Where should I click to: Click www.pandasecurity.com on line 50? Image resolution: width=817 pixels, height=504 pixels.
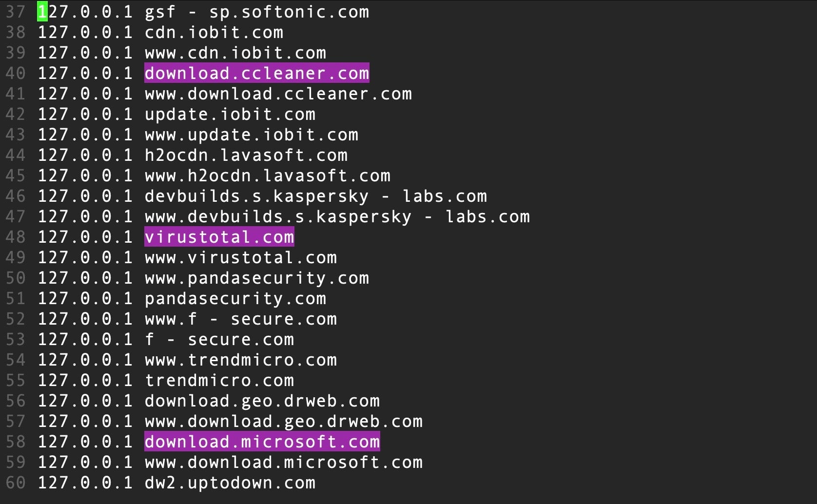tap(256, 278)
